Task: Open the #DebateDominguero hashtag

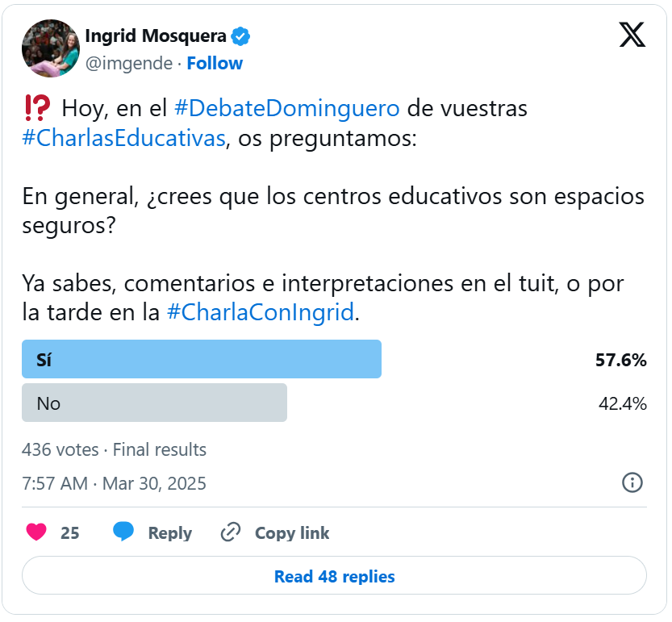Action: click(x=286, y=108)
